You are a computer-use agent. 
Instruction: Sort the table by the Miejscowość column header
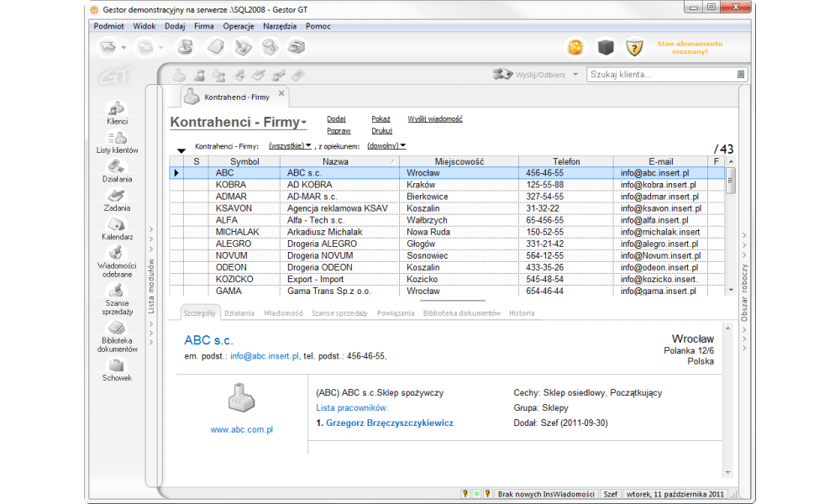pyautogui.click(x=459, y=161)
